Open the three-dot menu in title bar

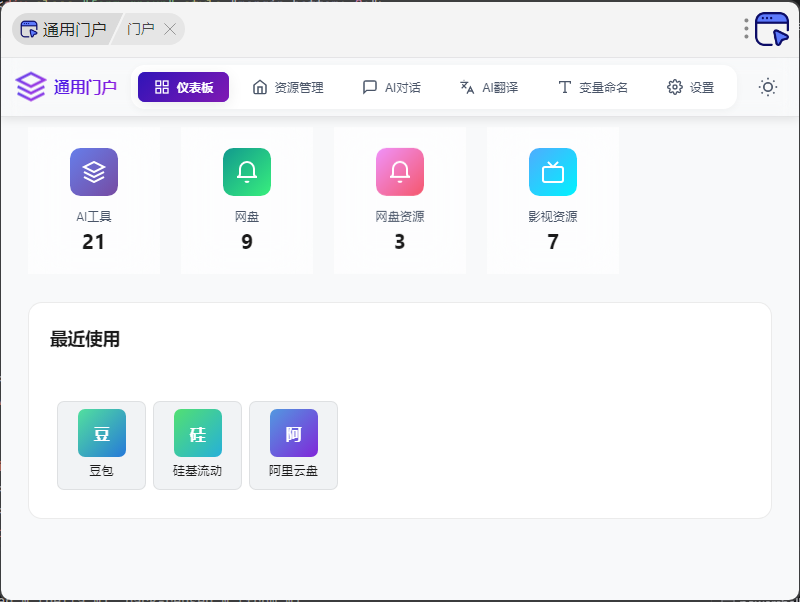pyautogui.click(x=746, y=29)
